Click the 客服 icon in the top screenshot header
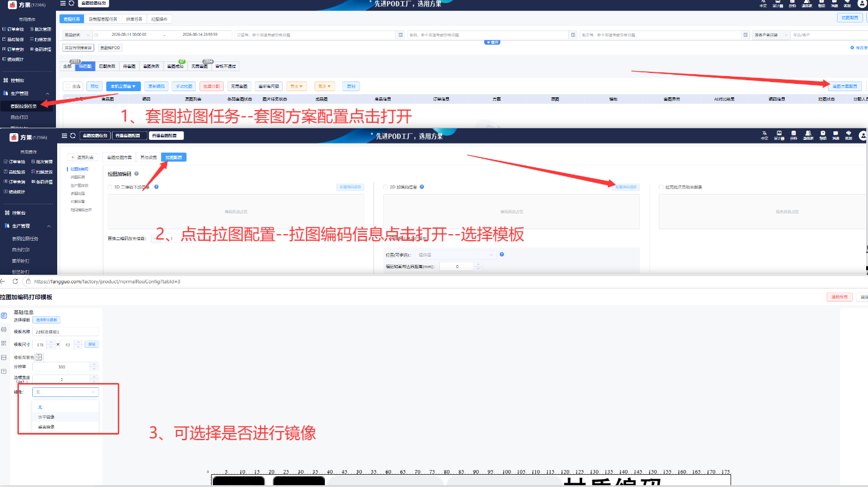Image resolution: width=868 pixels, height=487 pixels. pos(848,4)
